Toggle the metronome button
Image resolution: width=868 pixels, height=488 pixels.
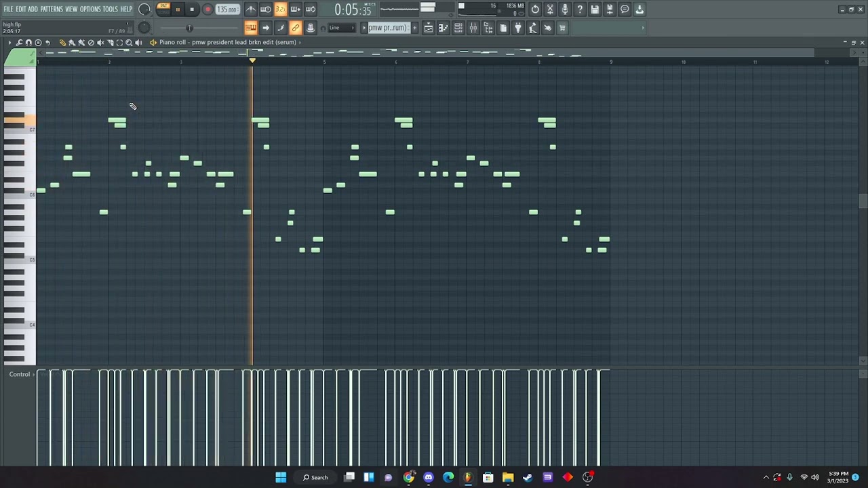251,9
